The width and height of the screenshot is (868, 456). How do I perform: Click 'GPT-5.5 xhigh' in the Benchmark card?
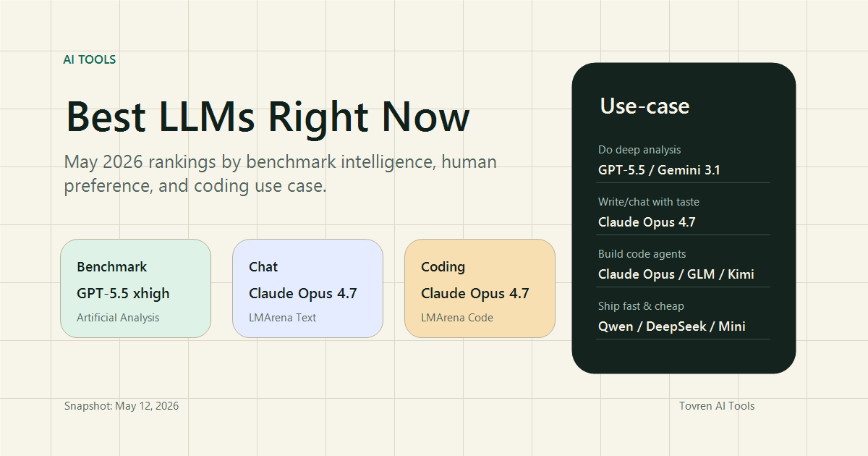(123, 293)
